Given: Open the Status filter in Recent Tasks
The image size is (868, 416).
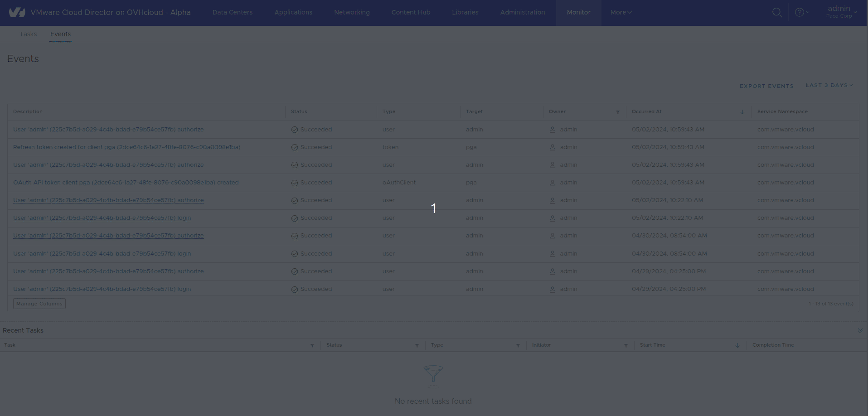Looking at the screenshot, I should click(x=417, y=345).
